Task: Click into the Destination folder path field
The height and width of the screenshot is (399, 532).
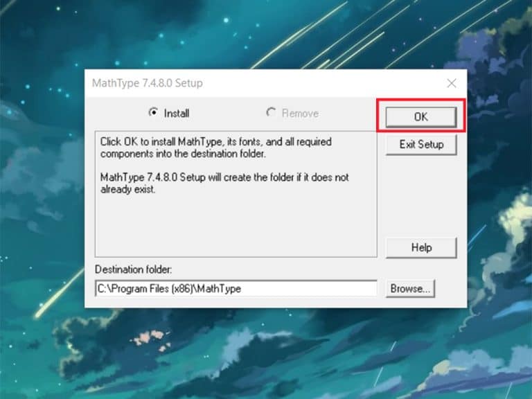Action: click(x=236, y=289)
